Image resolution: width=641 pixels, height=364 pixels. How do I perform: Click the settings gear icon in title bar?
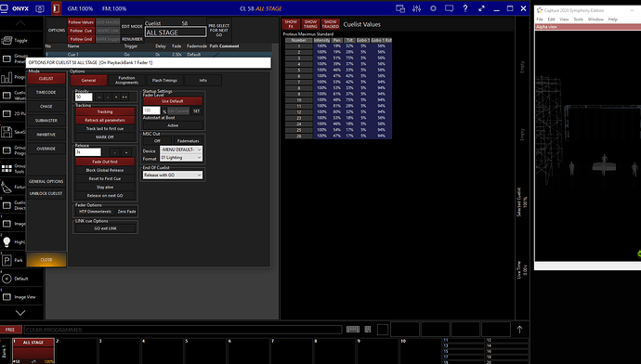[x=433, y=8]
